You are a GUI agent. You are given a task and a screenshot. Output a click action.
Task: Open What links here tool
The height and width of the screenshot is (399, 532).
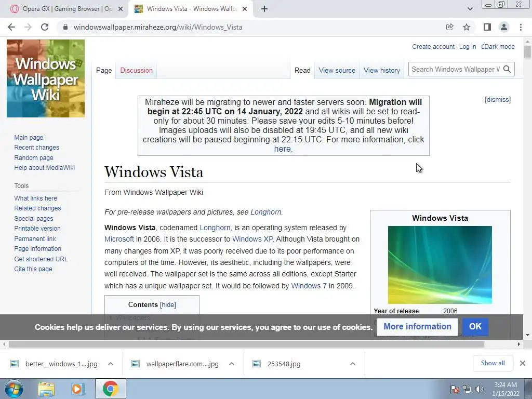36,198
